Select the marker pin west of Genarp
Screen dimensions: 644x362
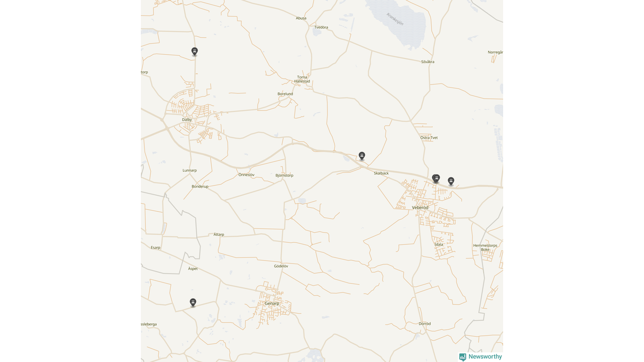click(193, 302)
